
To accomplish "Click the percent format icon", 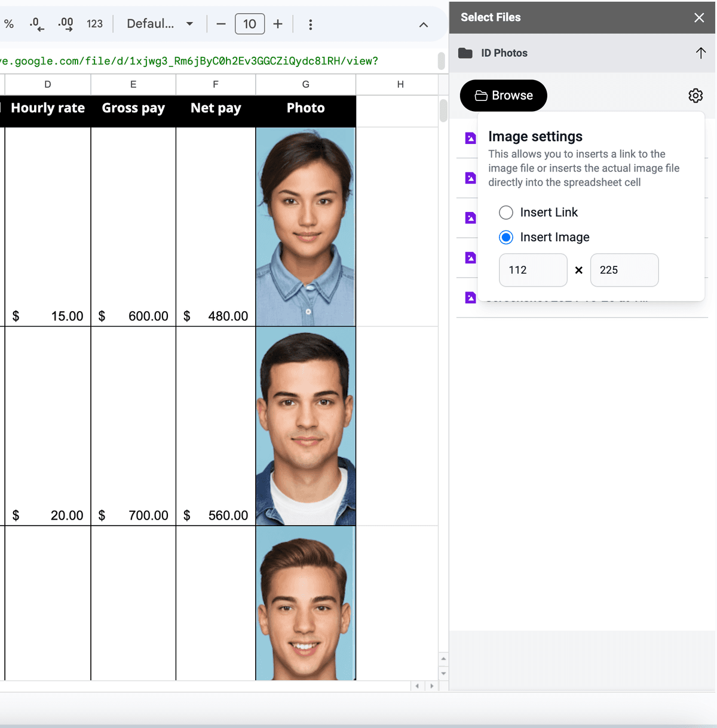I will click(x=9, y=24).
